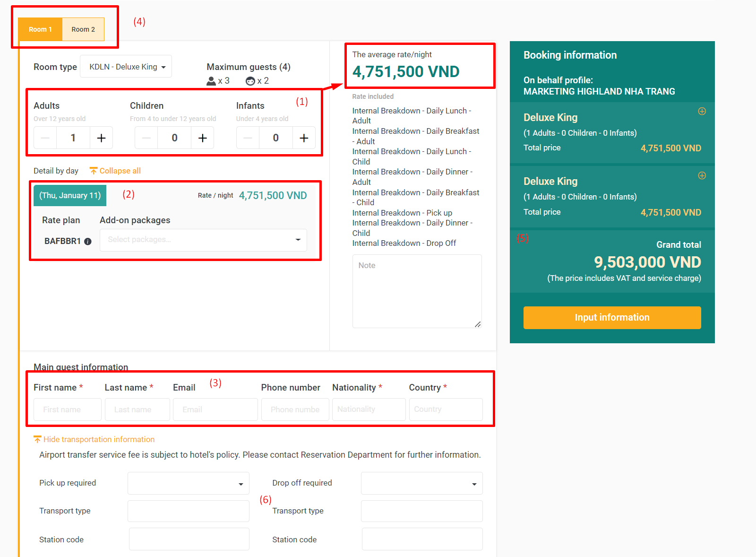Expand the second Deluxe King booking entry

[702, 176]
